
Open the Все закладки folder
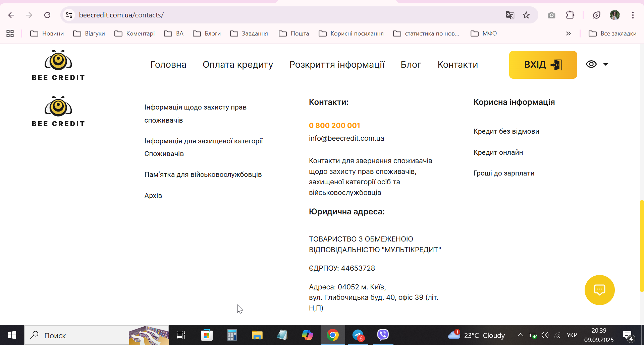[612, 33]
